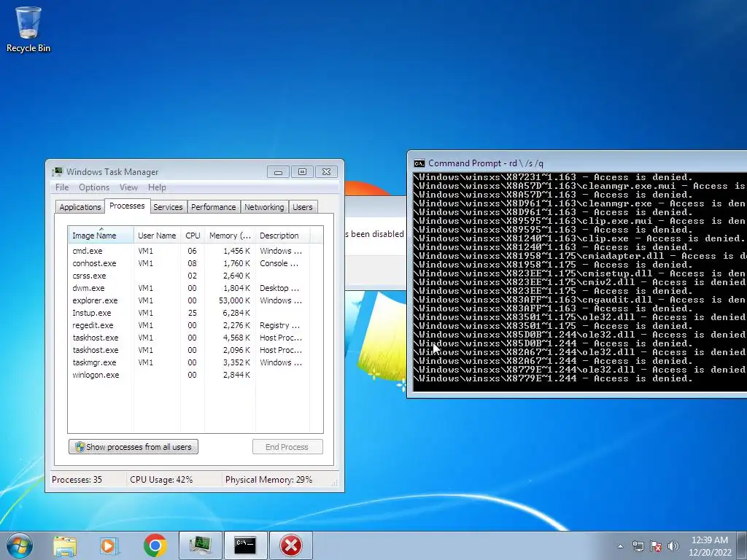This screenshot has width=747, height=560.
Task: Select the winlogon.exe process row
Action: 196,375
